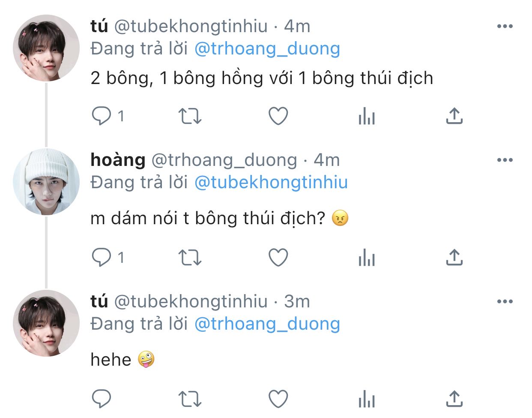This screenshot has width=532, height=418.
Task: Like hoàng's tweet with angry emoji
Action: 278,257
